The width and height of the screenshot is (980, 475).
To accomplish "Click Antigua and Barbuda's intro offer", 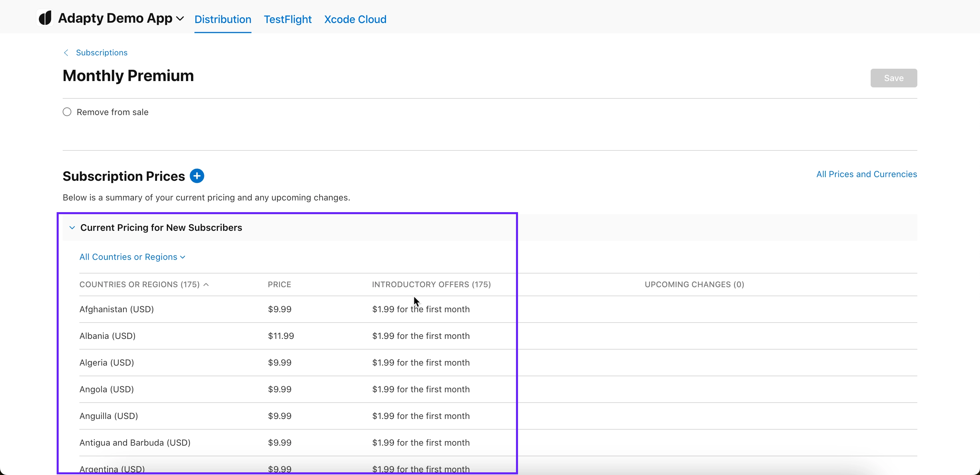I will tap(420, 442).
